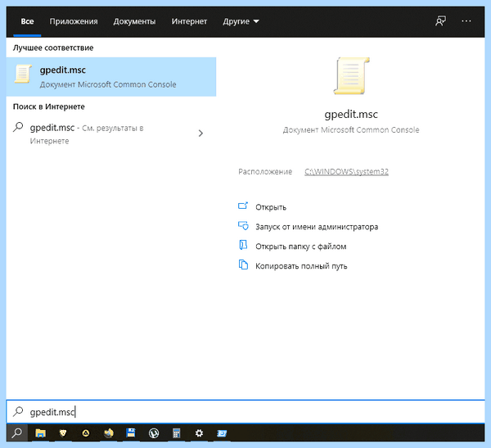This screenshot has height=448, width=491.
Task: Click Копировать полный путь
Action: tap(301, 266)
